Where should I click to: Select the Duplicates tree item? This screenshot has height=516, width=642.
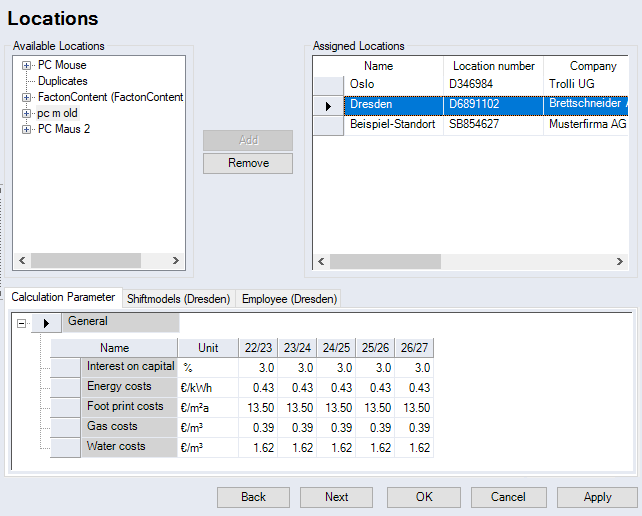[62, 81]
